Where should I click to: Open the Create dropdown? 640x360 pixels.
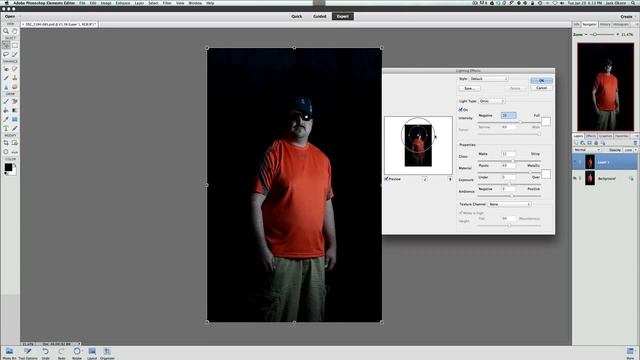(x=628, y=17)
